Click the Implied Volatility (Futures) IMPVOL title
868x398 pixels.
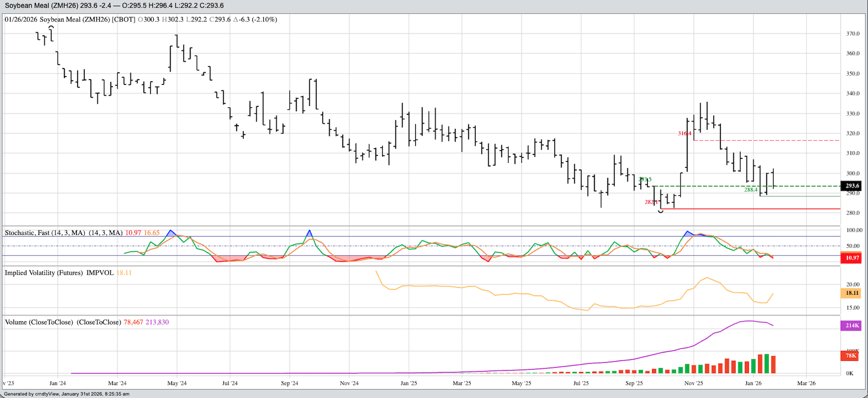coord(59,273)
